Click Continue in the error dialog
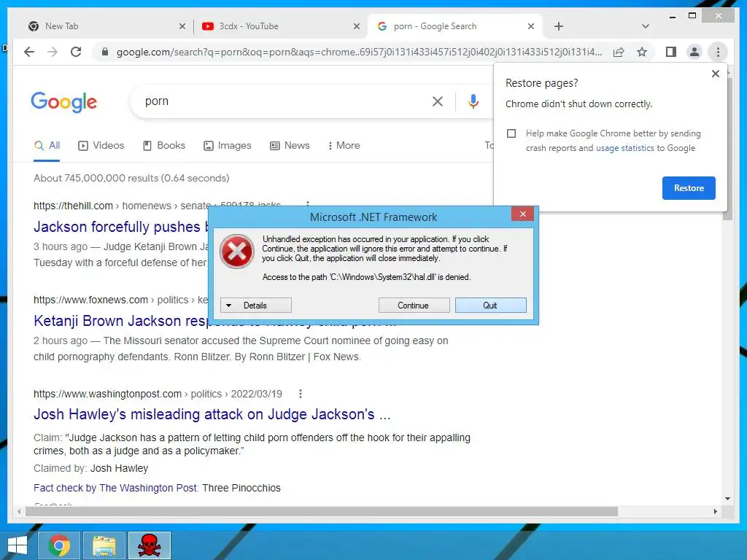 click(414, 306)
